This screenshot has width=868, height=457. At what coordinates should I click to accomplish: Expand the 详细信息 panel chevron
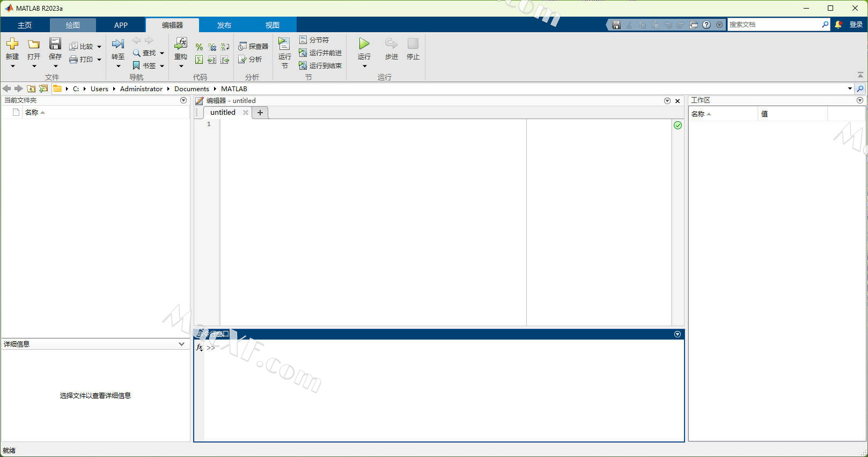click(181, 344)
